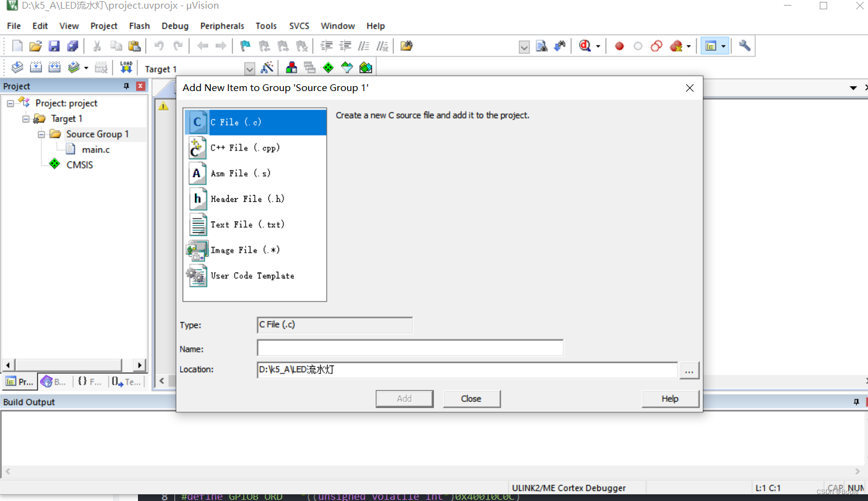Open Find in Files from the toolbar

coord(406,46)
